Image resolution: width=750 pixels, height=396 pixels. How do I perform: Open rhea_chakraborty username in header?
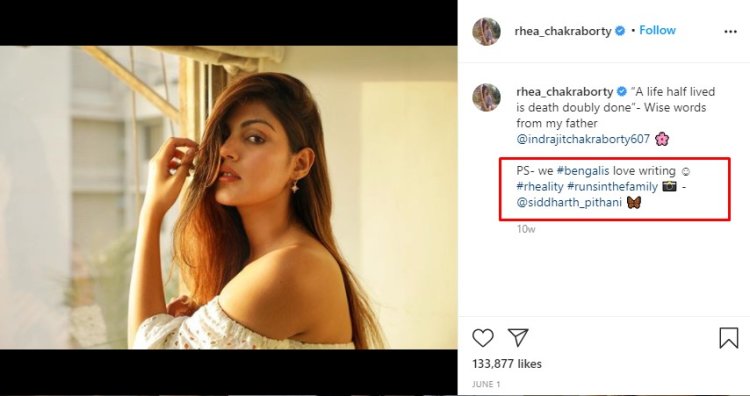point(563,32)
